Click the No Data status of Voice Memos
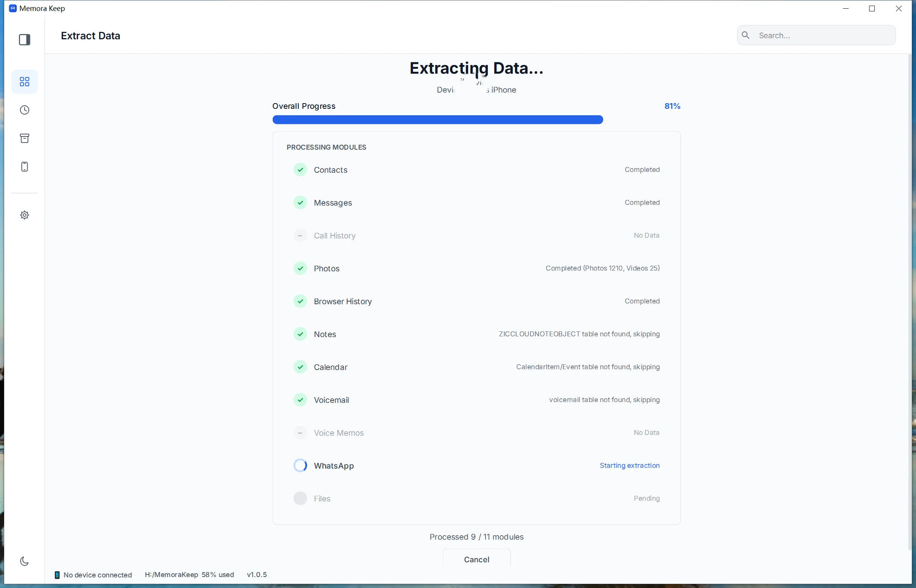The width and height of the screenshot is (916, 588). [x=647, y=433]
